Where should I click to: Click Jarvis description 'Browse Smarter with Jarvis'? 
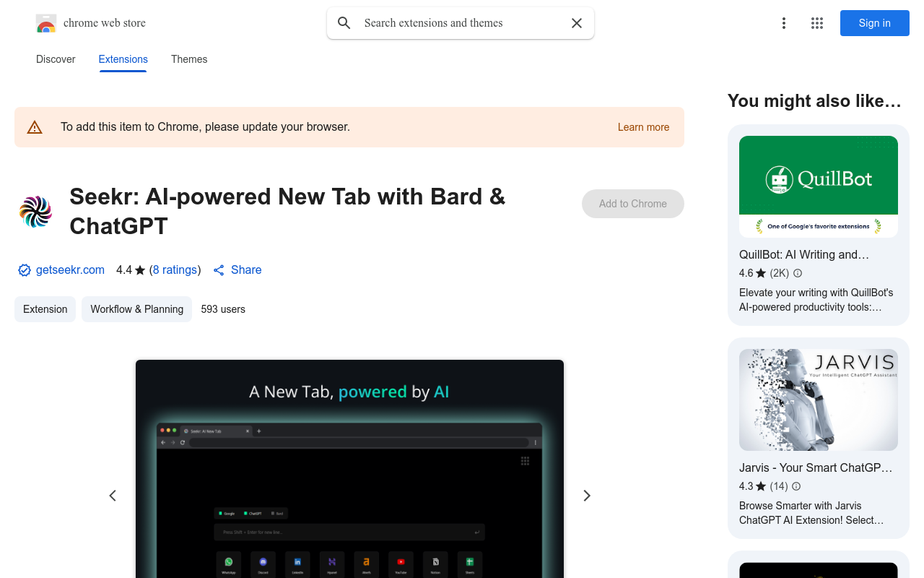[x=812, y=513]
